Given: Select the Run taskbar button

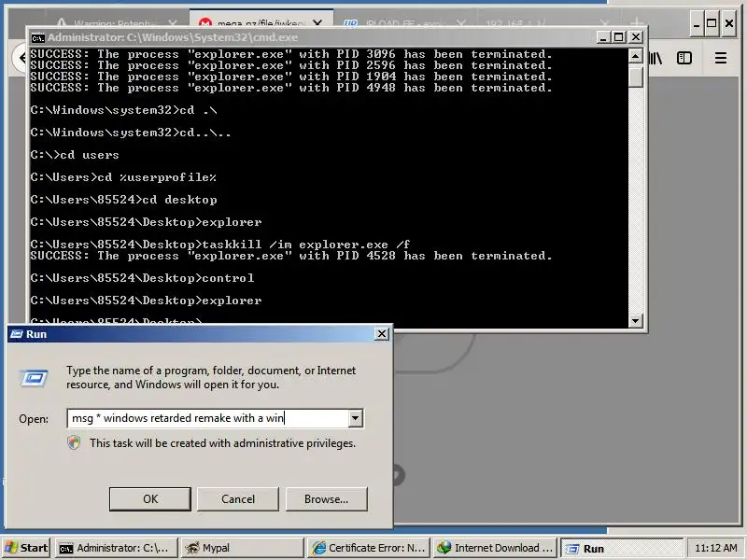Looking at the screenshot, I should tap(622, 548).
